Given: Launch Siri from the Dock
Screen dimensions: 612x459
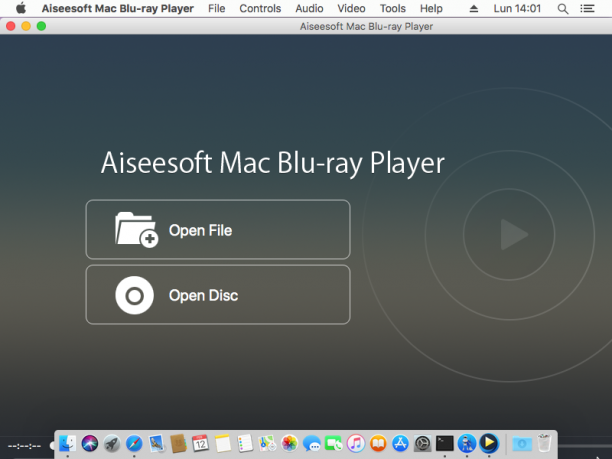Looking at the screenshot, I should pyautogui.click(x=90, y=443).
